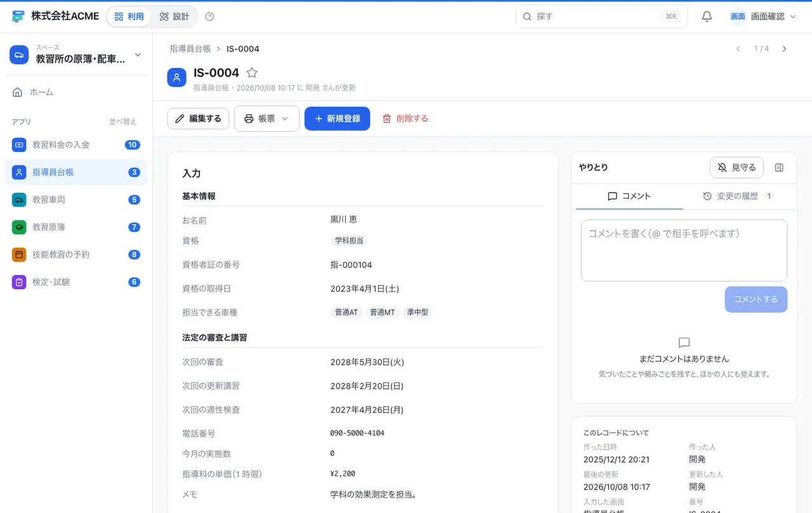Open the 検定・試験 app in sidebar
812x513 pixels.
76,282
